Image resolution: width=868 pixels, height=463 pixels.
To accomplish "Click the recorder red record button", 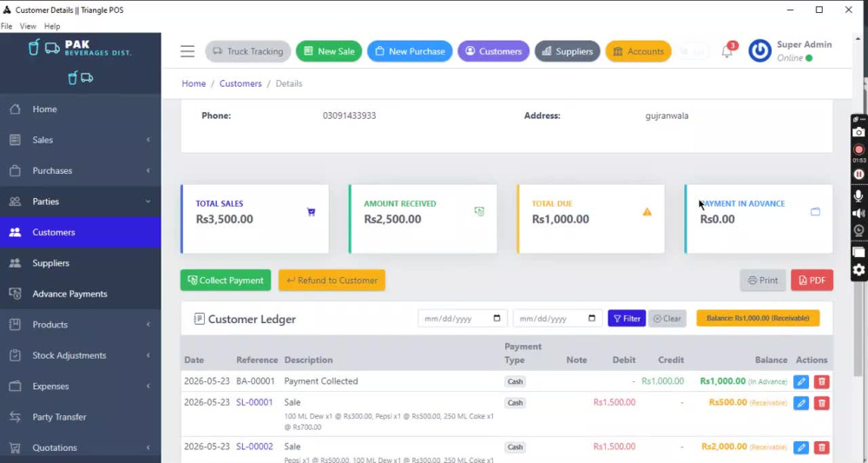I will click(858, 149).
